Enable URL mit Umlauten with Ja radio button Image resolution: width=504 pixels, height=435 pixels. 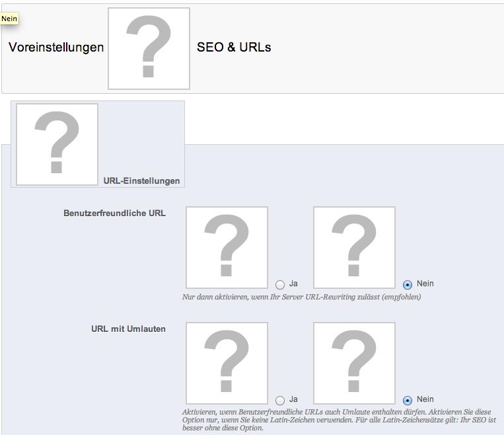[x=280, y=400]
